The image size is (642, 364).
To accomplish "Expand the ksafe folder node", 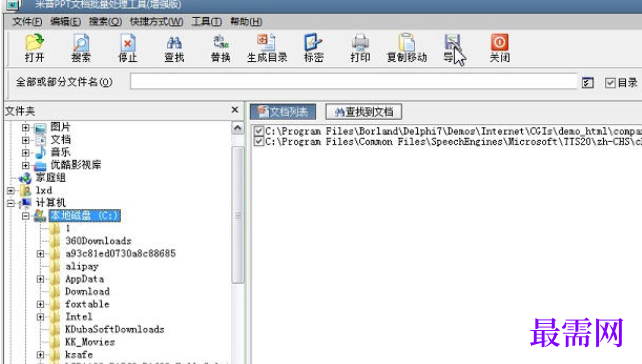I will pyautogui.click(x=40, y=355).
